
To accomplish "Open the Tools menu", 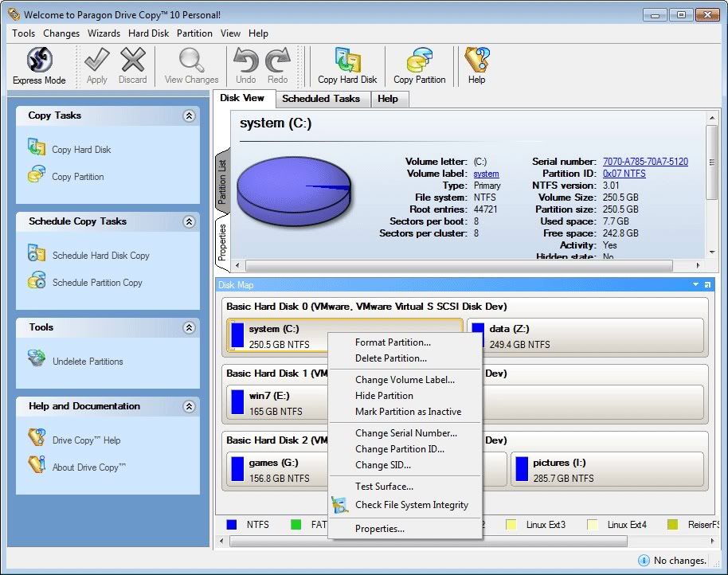I will (23, 33).
